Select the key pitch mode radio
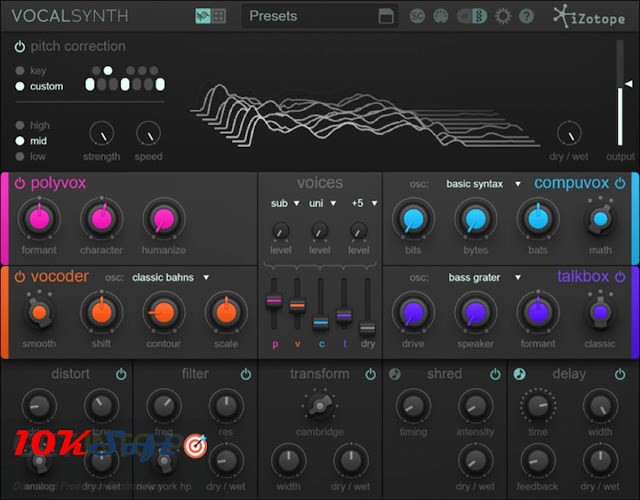 (x=20, y=71)
